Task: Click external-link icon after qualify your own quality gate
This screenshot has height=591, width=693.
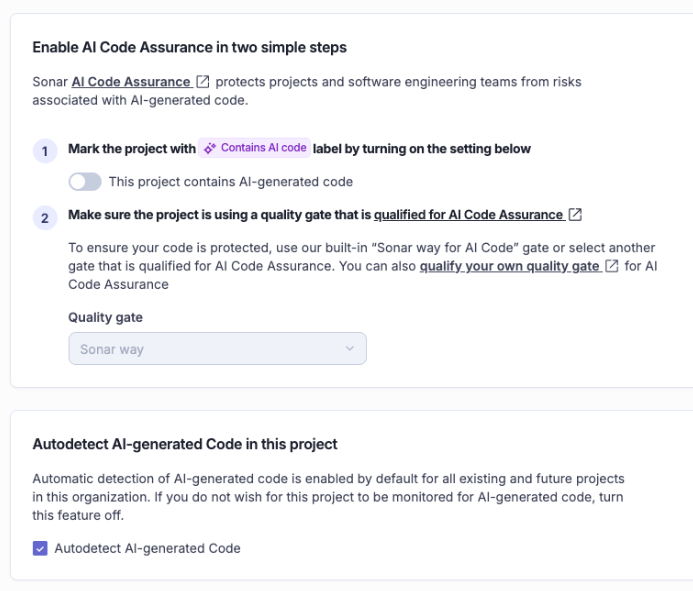Action: pyautogui.click(x=612, y=266)
